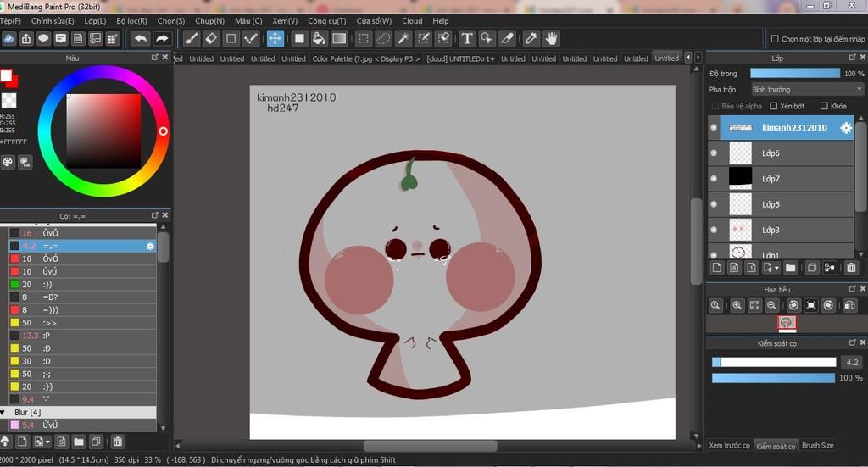Click the brush size value field 4.2
This screenshot has height=467, width=868.
[x=852, y=363]
